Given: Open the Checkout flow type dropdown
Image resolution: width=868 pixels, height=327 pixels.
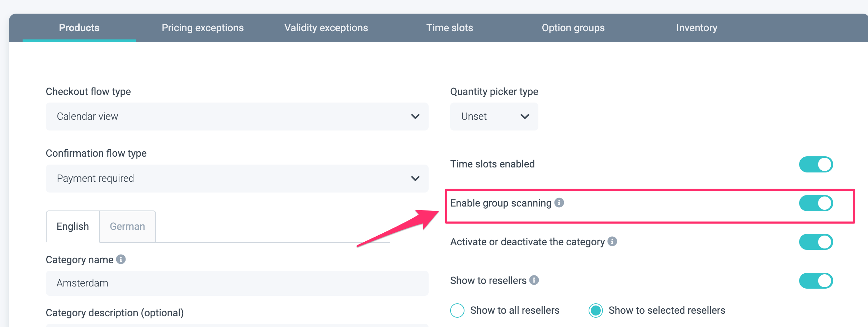Looking at the screenshot, I should [237, 117].
